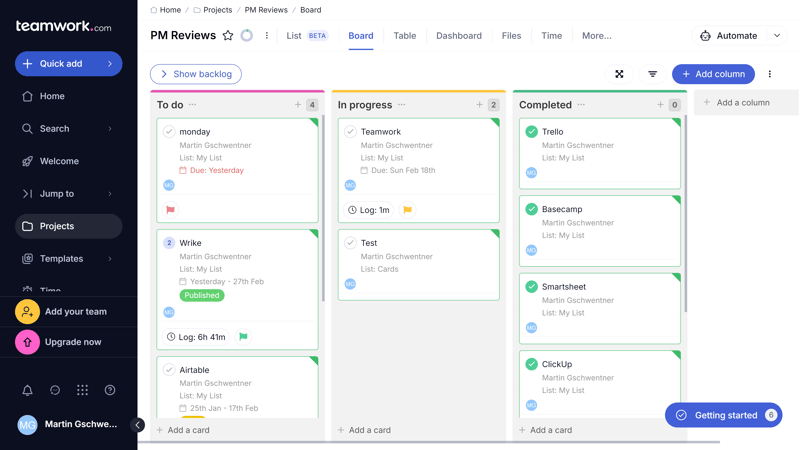Image resolution: width=800 pixels, height=450 pixels.
Task: Open the Log: 1m time entry on Teamwork card
Action: (x=368, y=210)
